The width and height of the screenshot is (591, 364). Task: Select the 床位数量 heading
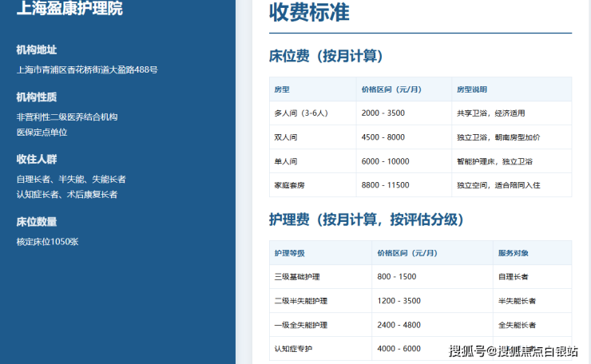tap(37, 222)
